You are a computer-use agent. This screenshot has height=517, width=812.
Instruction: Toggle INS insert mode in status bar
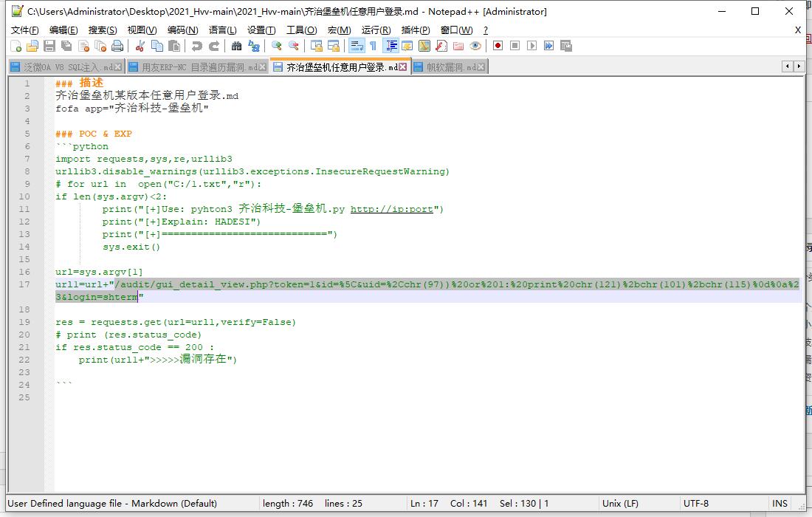point(780,504)
